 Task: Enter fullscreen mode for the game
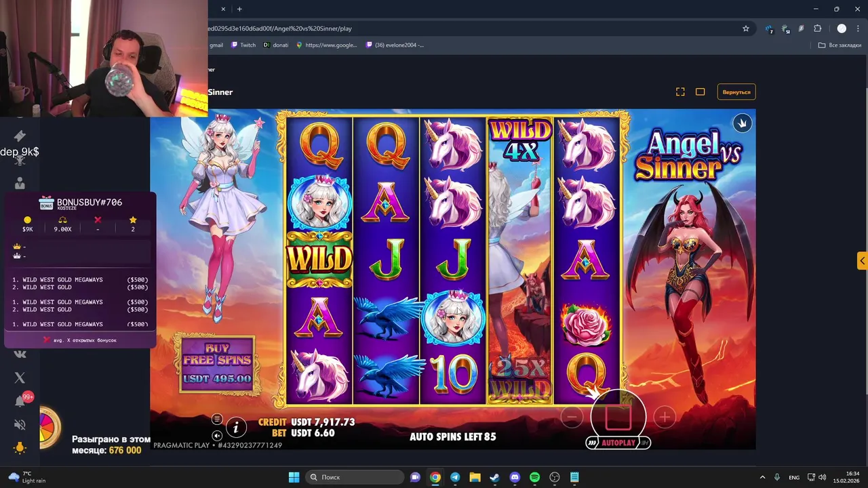point(680,92)
